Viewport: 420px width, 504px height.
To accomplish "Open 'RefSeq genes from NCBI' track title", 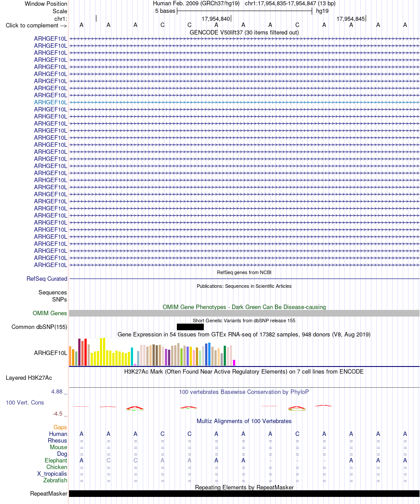I will pos(244,272).
